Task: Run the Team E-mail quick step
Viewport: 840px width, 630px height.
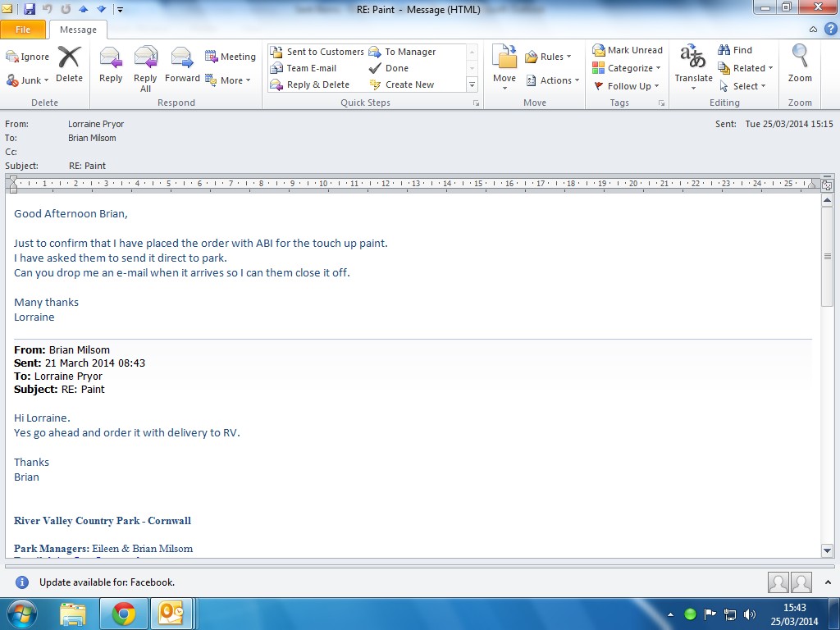Action: pyautogui.click(x=304, y=68)
